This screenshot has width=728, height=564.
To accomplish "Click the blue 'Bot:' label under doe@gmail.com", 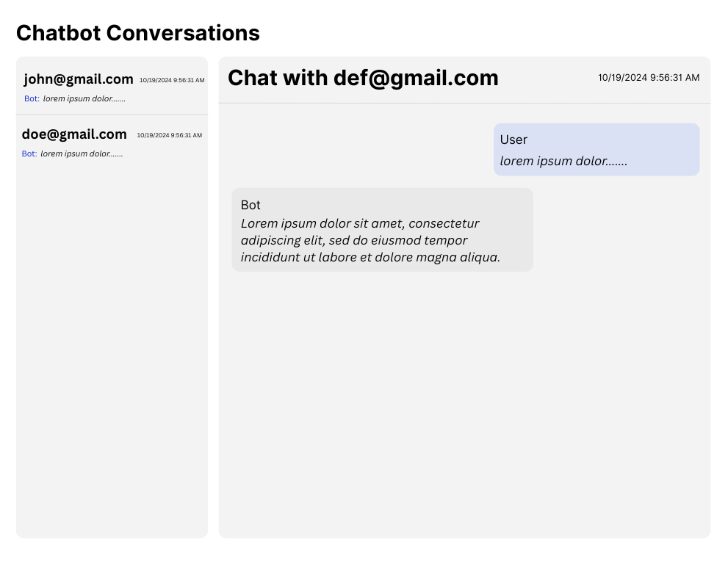I will tap(29, 153).
